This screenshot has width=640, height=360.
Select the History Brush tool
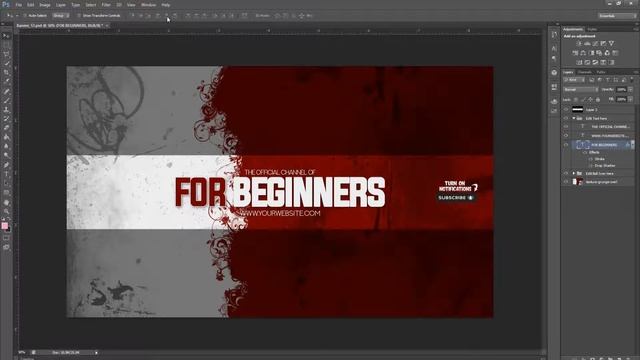click(x=6, y=119)
